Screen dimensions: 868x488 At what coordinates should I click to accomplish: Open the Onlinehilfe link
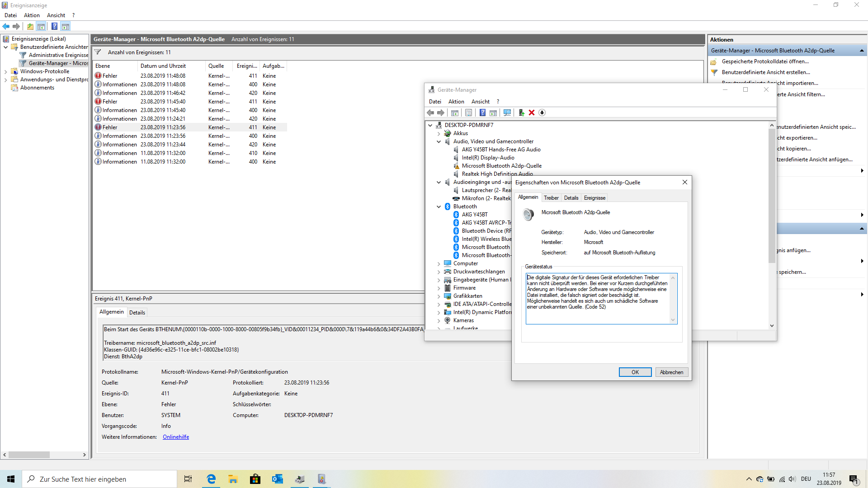[x=176, y=437]
